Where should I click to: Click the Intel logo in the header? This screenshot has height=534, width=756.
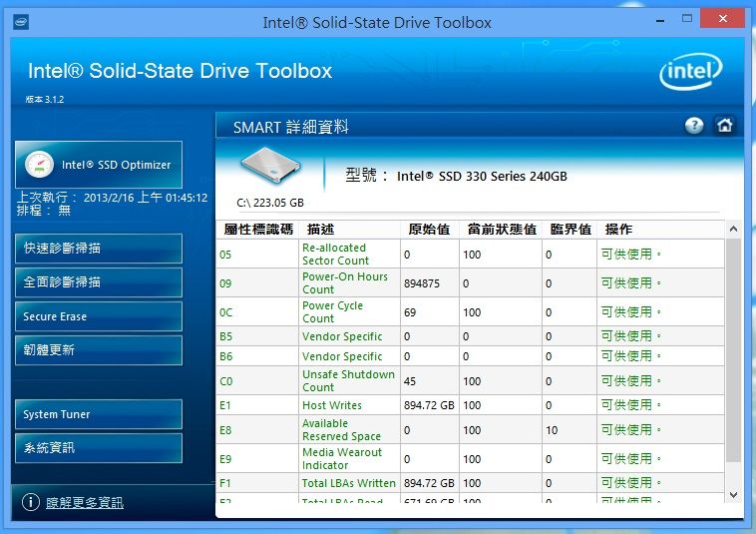tap(690, 72)
